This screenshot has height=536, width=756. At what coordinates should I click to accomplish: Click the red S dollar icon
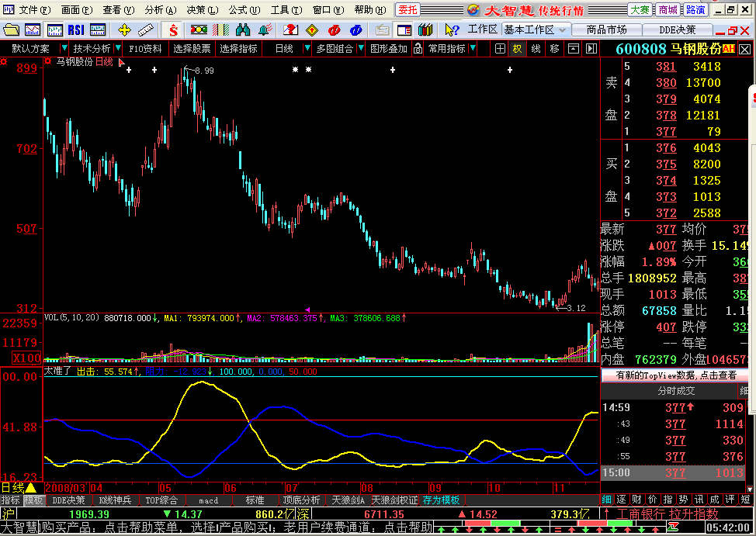[173, 30]
